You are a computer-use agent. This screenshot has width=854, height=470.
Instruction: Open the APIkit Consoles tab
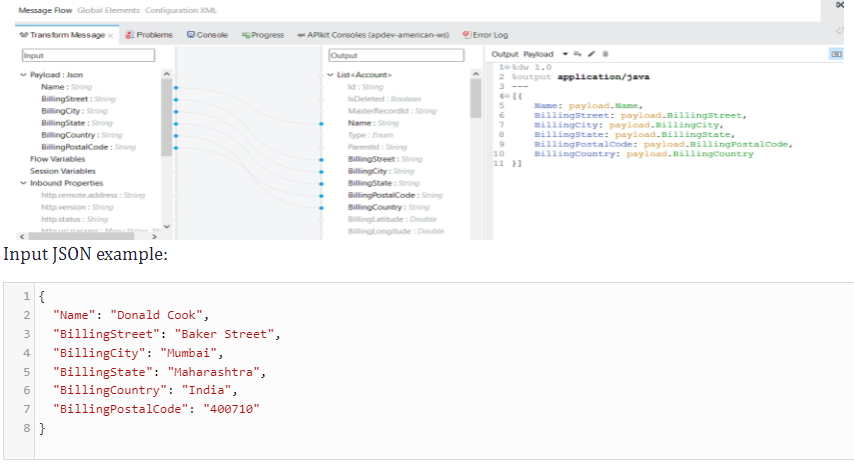(x=373, y=35)
